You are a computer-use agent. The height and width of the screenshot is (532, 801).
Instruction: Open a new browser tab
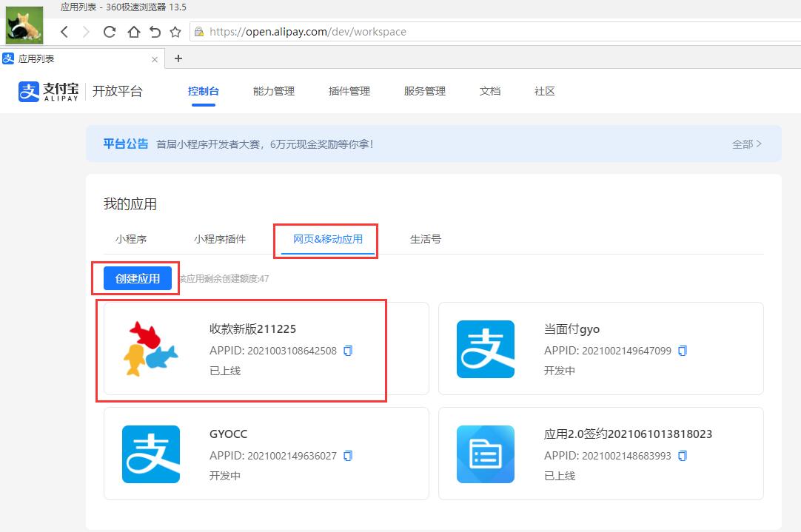click(x=178, y=58)
